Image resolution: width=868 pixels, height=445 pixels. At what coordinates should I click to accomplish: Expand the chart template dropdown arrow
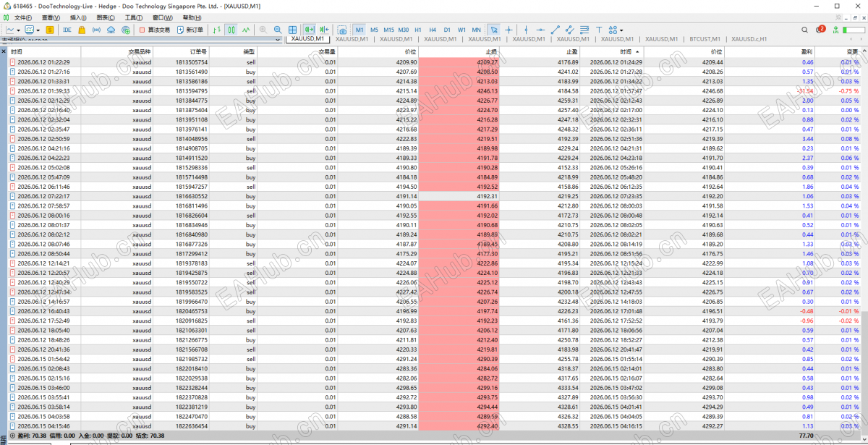pyautogui.click(x=38, y=30)
